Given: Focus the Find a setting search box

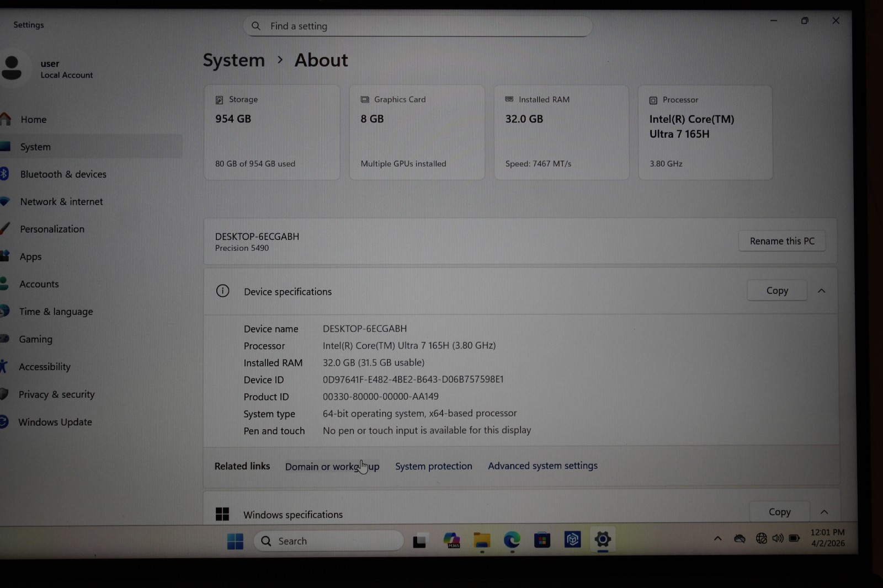Looking at the screenshot, I should 418,26.
